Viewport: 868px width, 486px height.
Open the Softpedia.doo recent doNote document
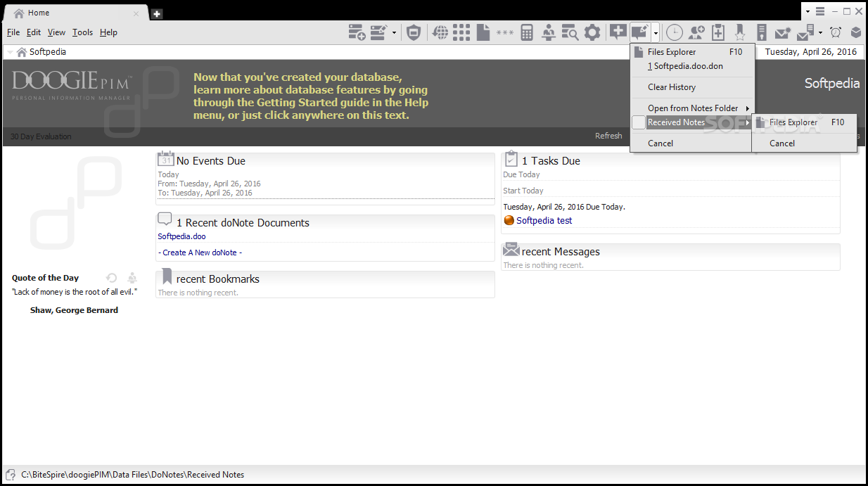[x=181, y=236]
